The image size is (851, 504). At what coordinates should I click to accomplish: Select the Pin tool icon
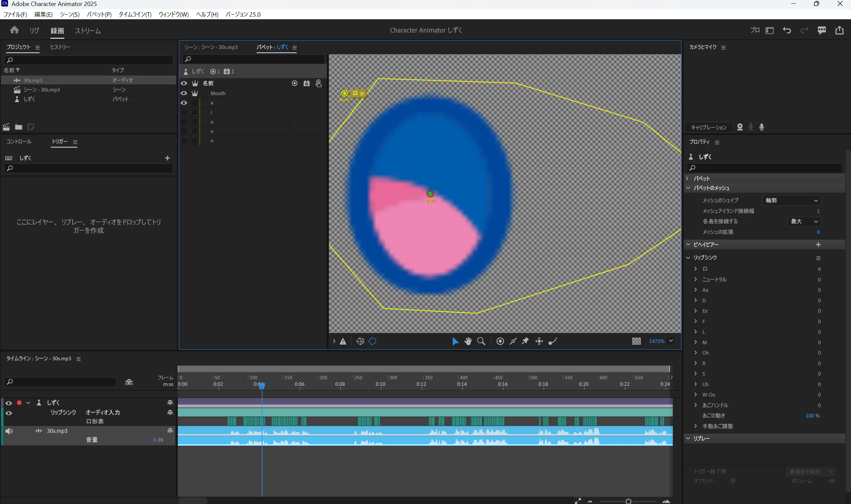pos(525,341)
